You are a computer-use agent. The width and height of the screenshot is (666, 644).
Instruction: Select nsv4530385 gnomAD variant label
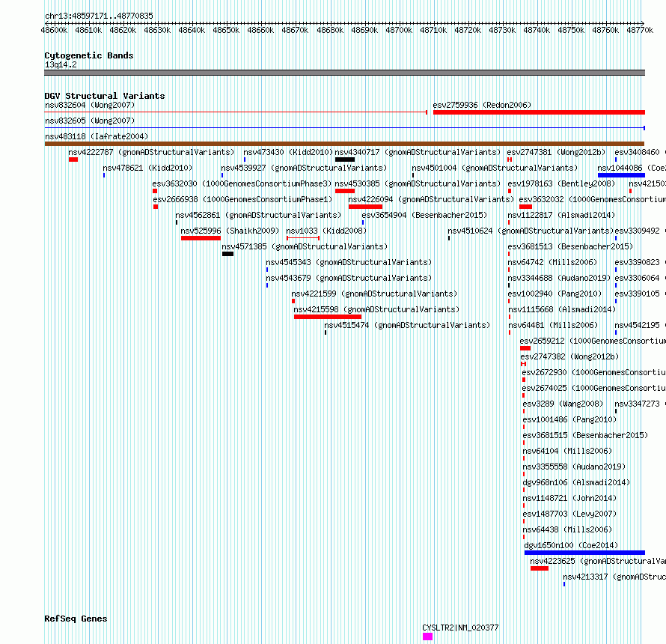(418, 183)
